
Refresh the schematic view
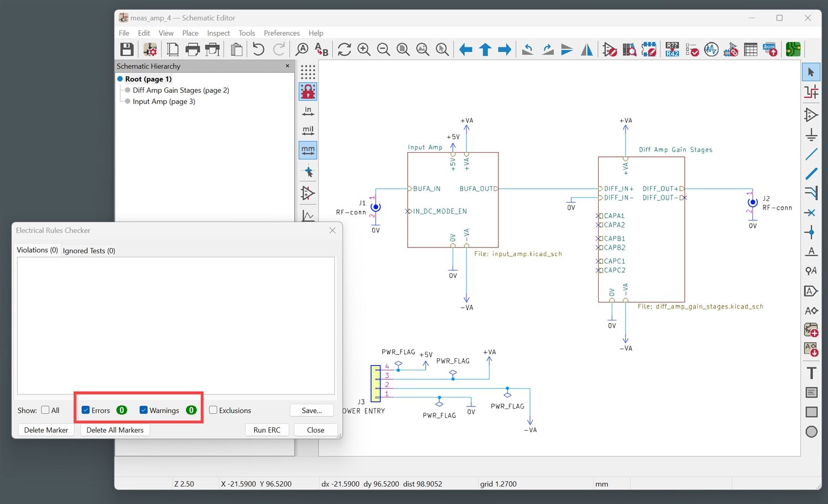coord(344,49)
